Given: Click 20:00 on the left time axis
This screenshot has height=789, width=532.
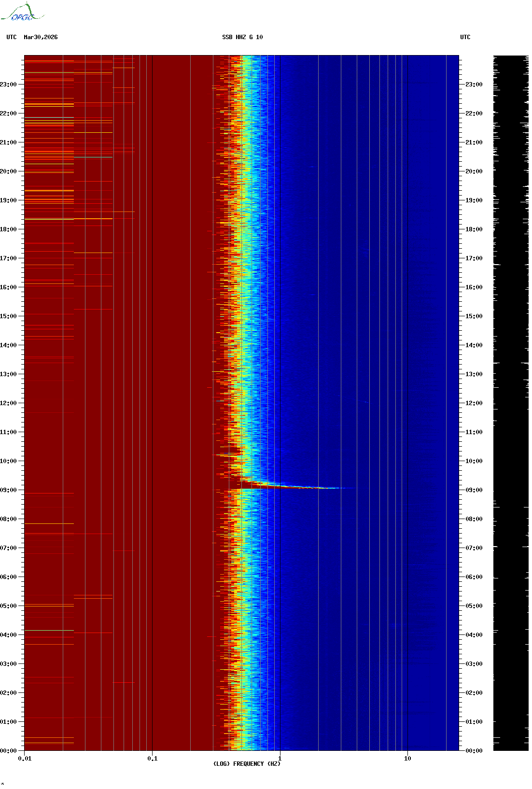Looking at the screenshot, I should pos(8,171).
